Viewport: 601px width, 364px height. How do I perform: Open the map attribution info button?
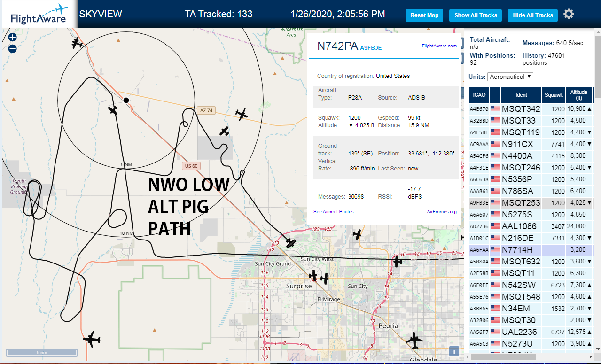pos(454,351)
